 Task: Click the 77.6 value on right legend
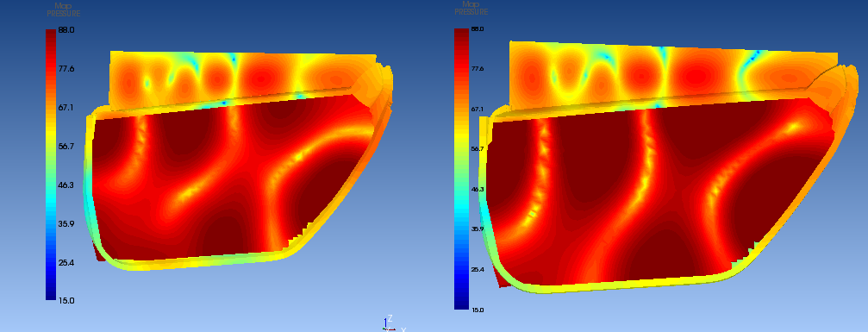pos(477,69)
